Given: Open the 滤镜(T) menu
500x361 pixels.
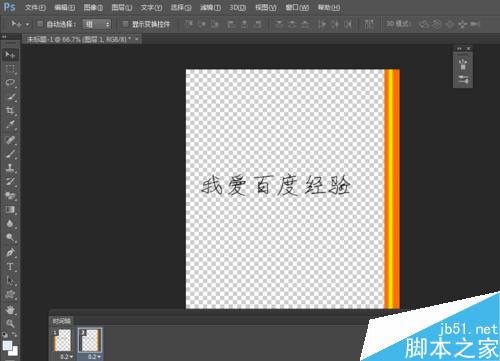Looking at the screenshot, I should [210, 7].
